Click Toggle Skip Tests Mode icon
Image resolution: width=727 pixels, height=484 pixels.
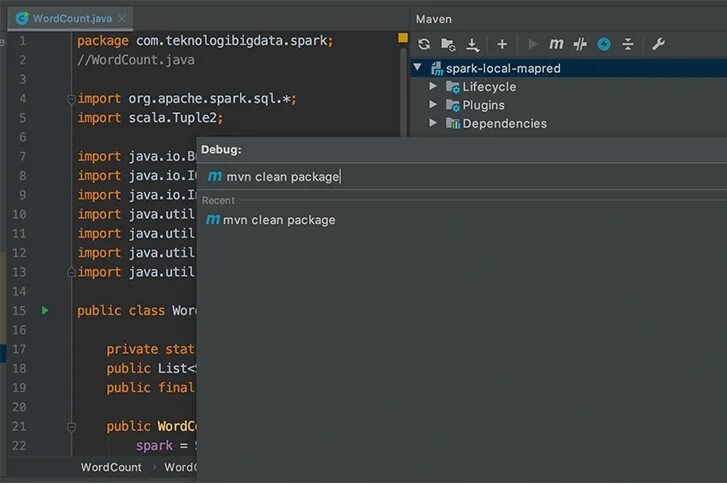coord(580,44)
